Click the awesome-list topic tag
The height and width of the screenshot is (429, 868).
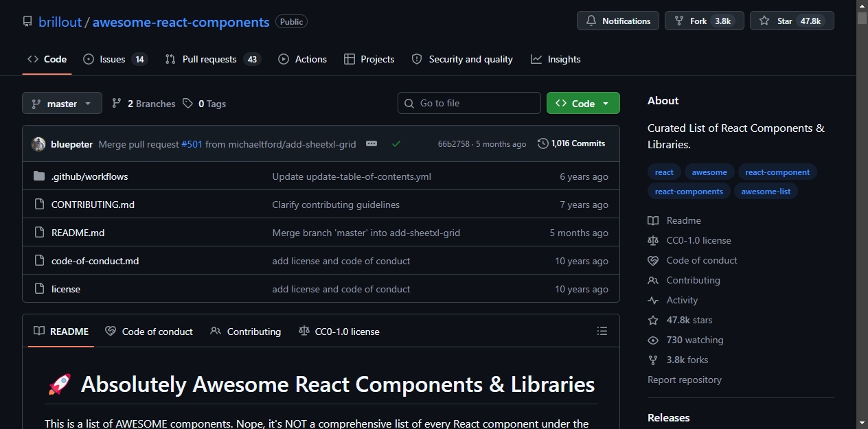766,192
